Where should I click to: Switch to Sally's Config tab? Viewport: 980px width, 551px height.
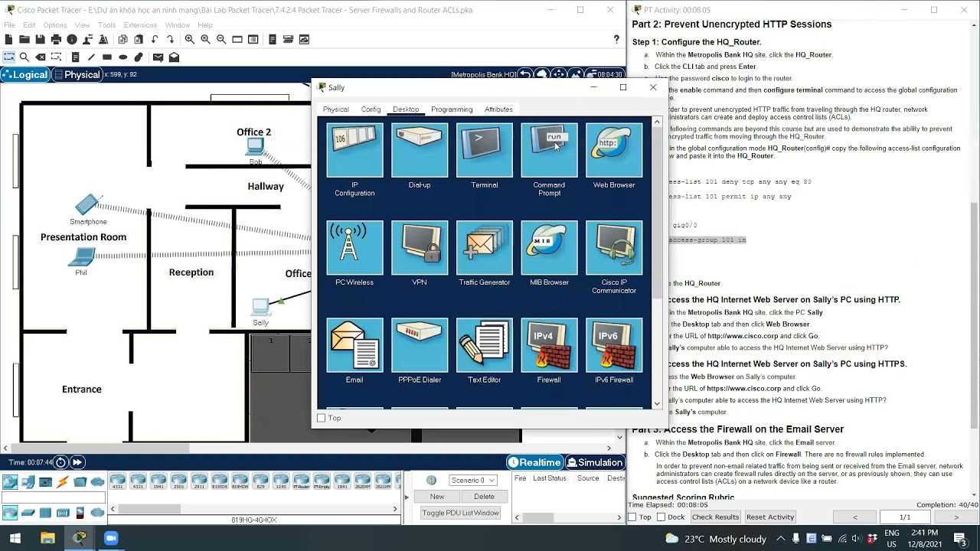pyautogui.click(x=371, y=109)
